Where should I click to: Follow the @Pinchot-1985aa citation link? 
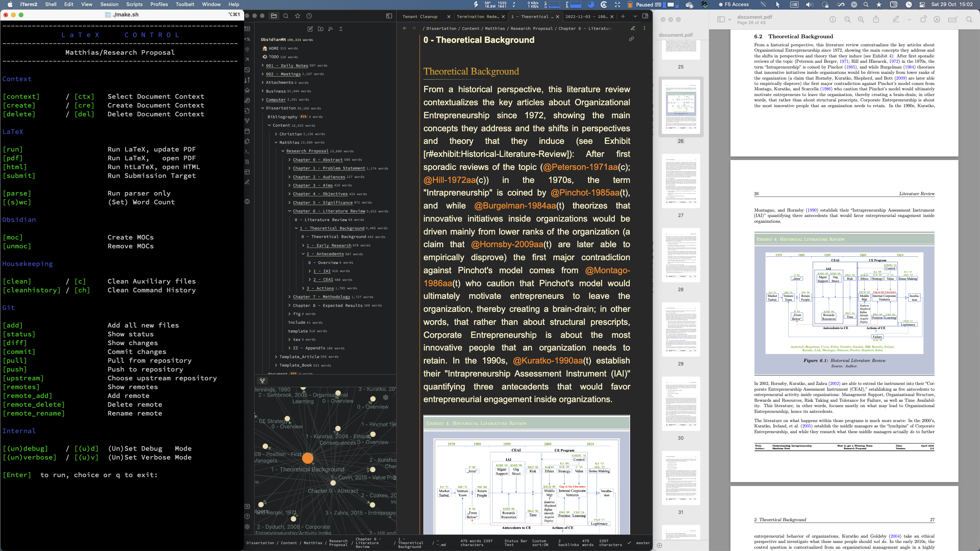tap(585, 193)
